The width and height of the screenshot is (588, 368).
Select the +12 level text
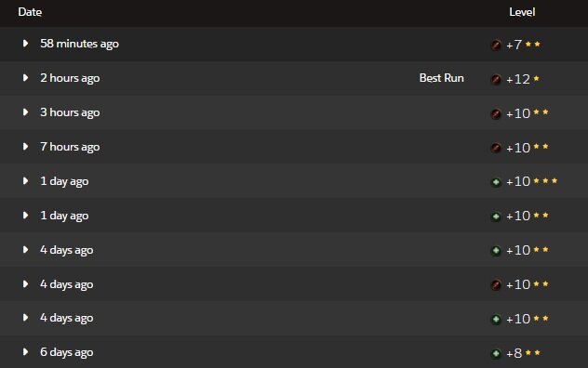click(x=518, y=79)
